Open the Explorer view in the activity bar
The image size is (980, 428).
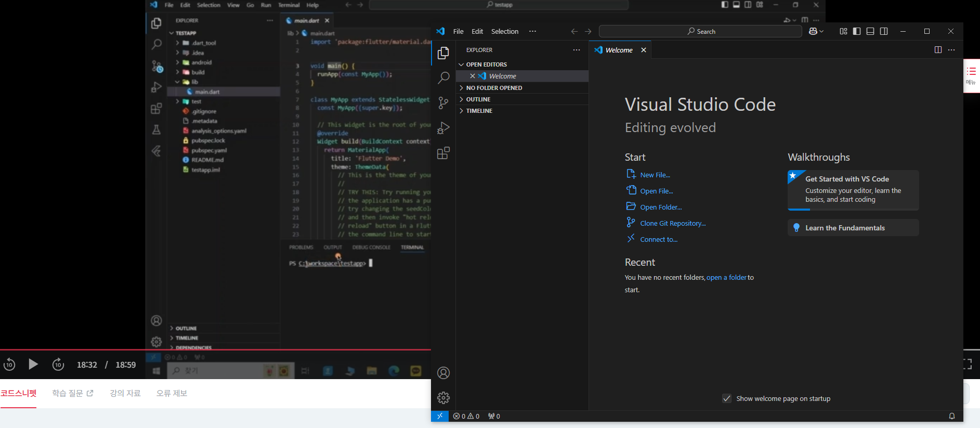click(x=443, y=53)
